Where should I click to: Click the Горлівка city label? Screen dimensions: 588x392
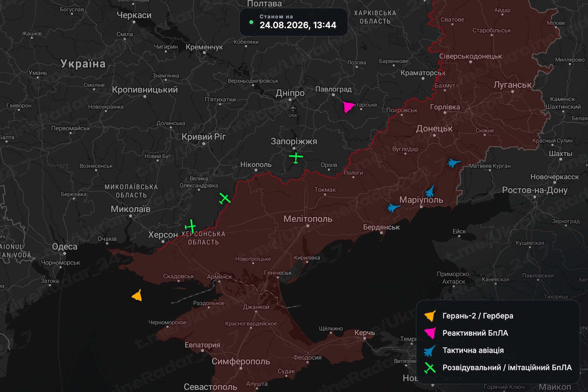(445, 107)
